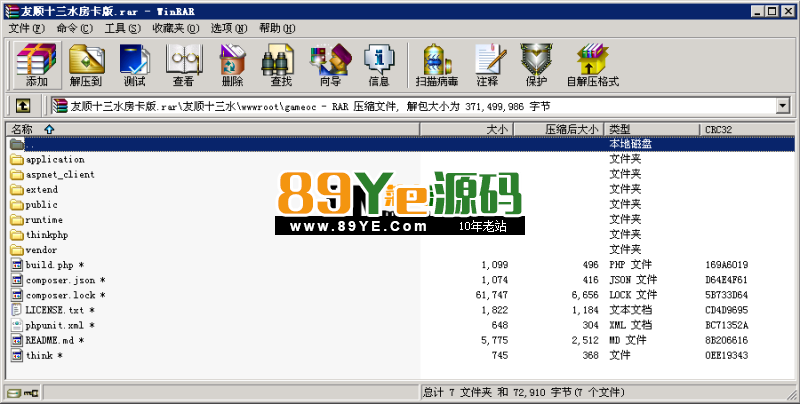Open the Commands (命令) menu
Viewport: 800px width, 404px height.
tap(74, 28)
